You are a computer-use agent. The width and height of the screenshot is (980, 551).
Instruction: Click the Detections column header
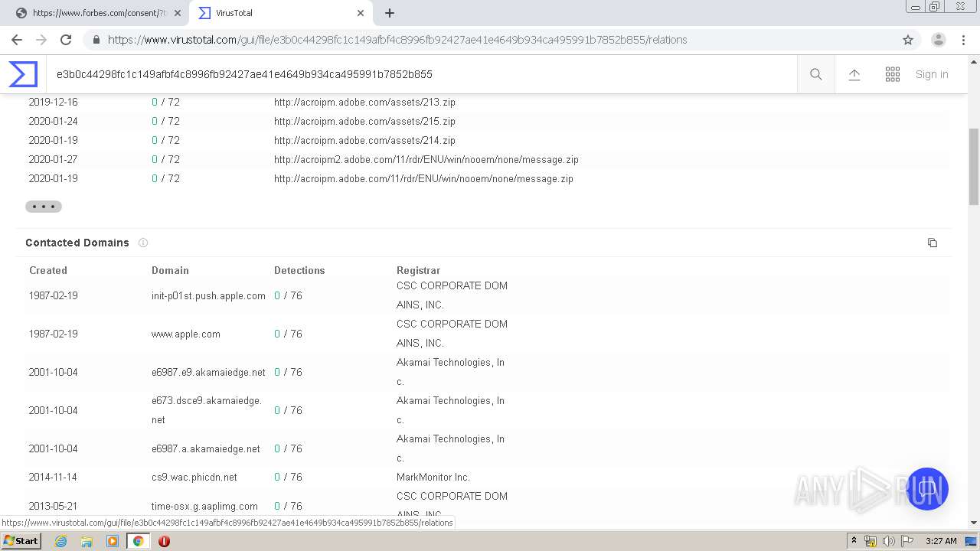click(x=299, y=270)
